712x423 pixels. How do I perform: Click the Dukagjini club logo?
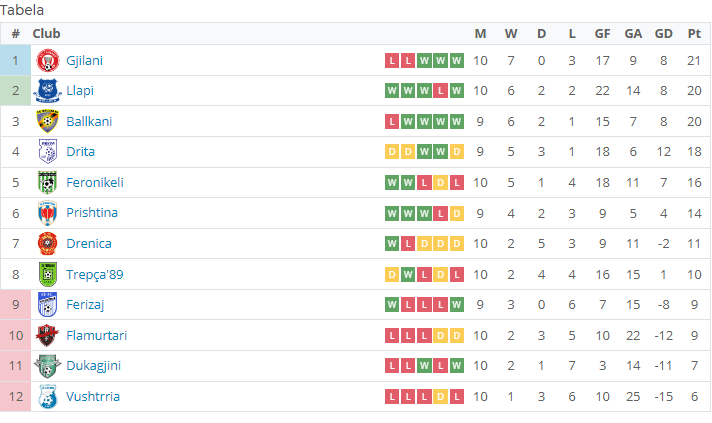pos(47,366)
